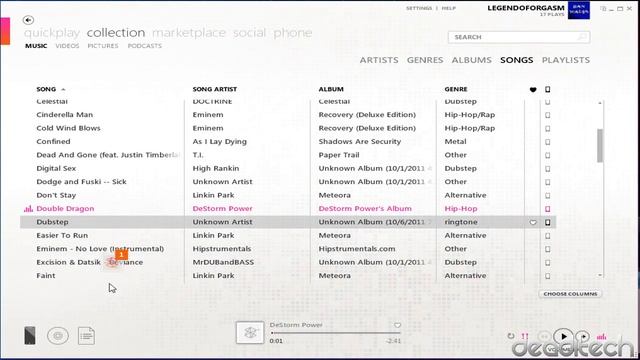This screenshot has width=640, height=360.
Task: Switch to the PODCASTS tab
Action: point(144,46)
